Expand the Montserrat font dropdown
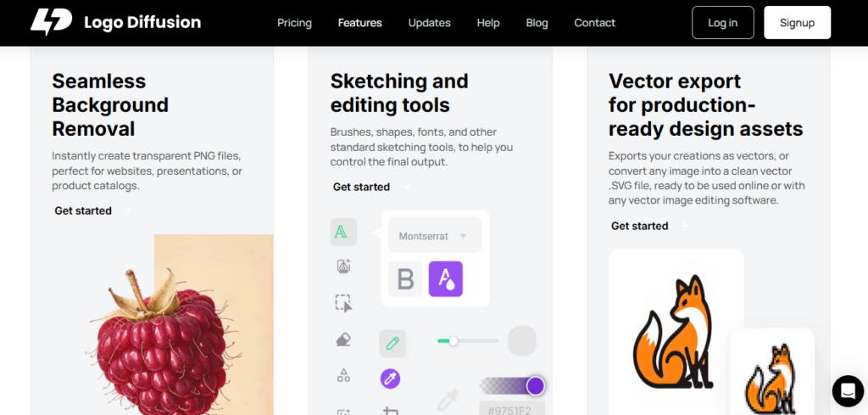Image resolution: width=868 pixels, height=415 pixels. pyautogui.click(x=435, y=236)
